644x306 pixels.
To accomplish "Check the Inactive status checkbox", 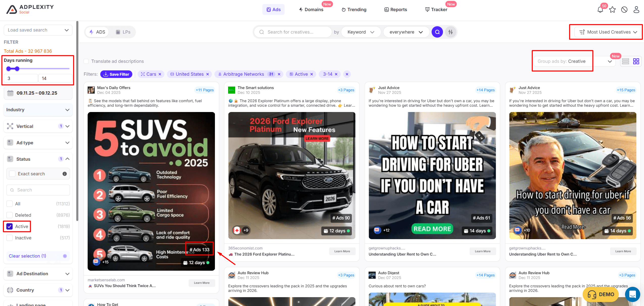I will point(10,238).
